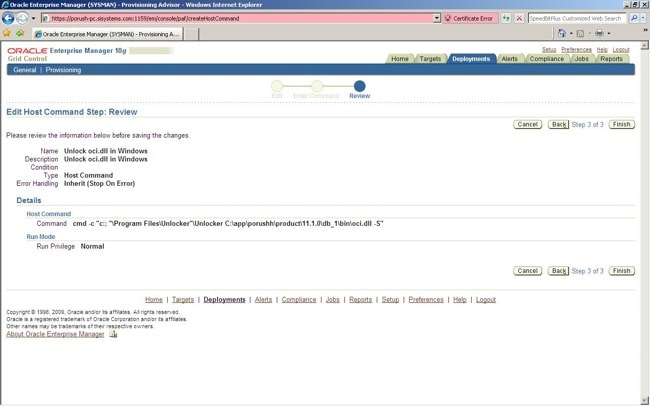Click the Print toolbar icon

599,33
